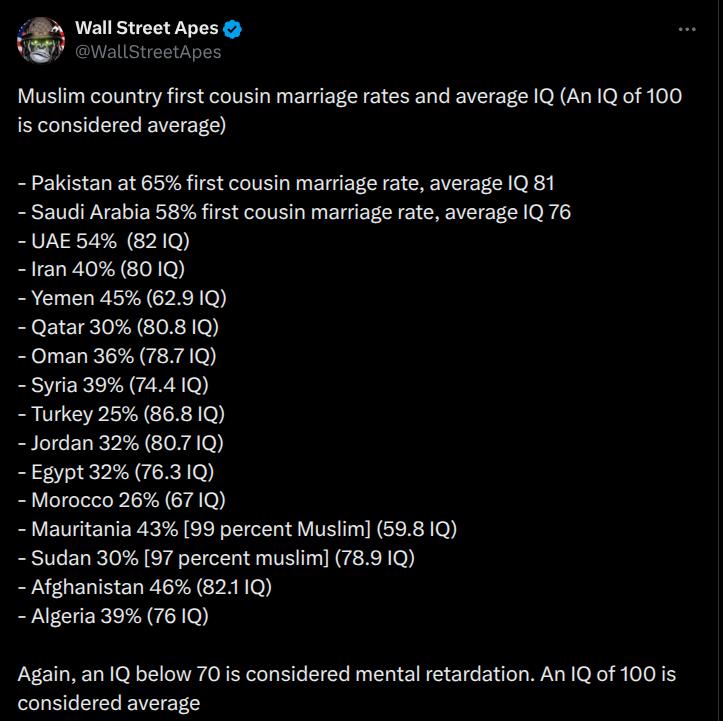The width and height of the screenshot is (723, 721).
Task: Open the three-dot more options menu
Action: pyautogui.click(x=686, y=29)
